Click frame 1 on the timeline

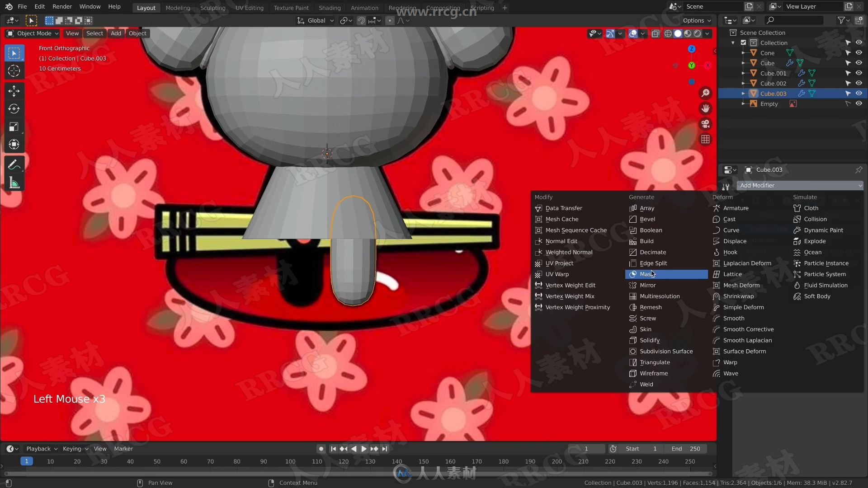pos(26,461)
